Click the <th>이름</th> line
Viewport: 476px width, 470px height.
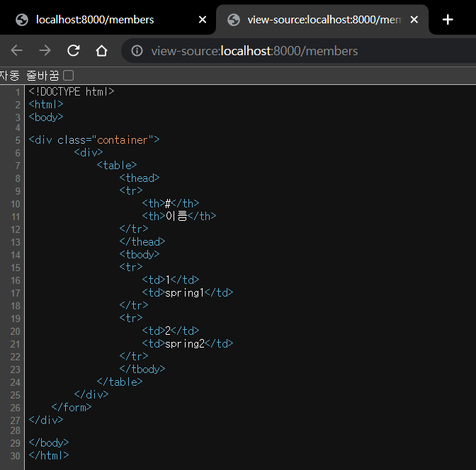179,216
